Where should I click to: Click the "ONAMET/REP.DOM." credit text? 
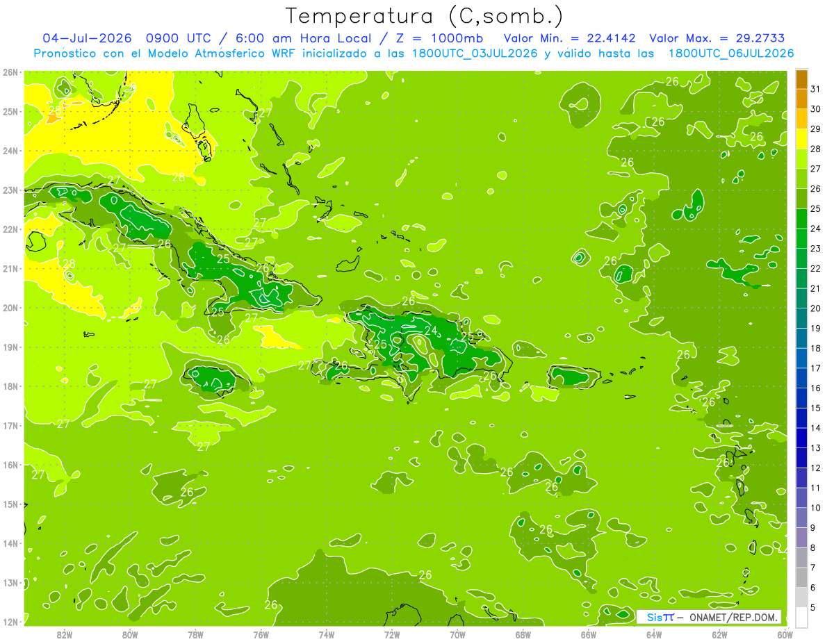click(x=733, y=618)
